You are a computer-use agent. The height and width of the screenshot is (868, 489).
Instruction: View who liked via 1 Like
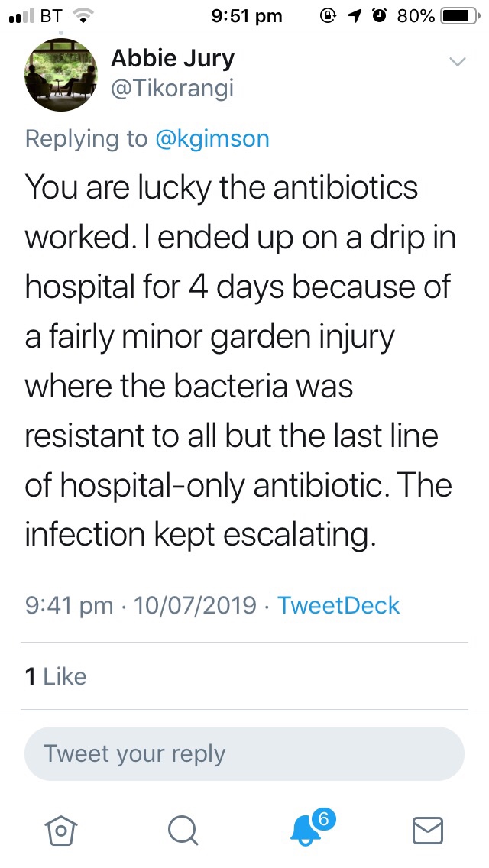(x=56, y=676)
